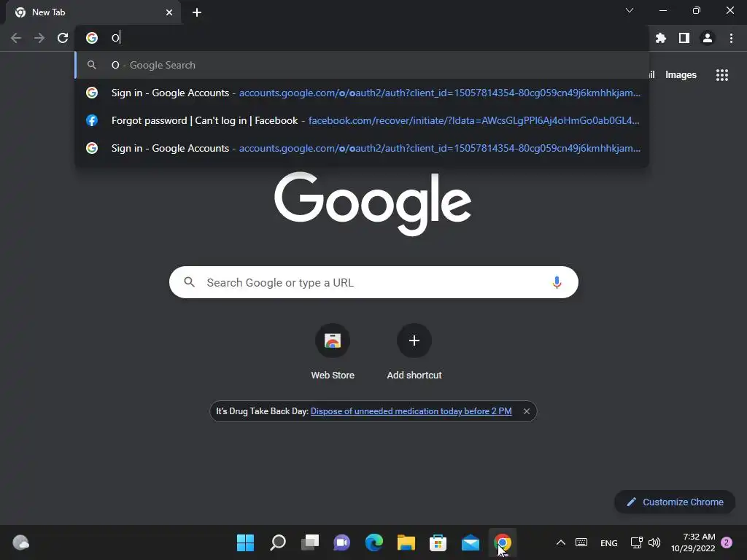747x560 pixels.
Task: Select the 'O - Google Search' suggestion
Action: coord(362,65)
